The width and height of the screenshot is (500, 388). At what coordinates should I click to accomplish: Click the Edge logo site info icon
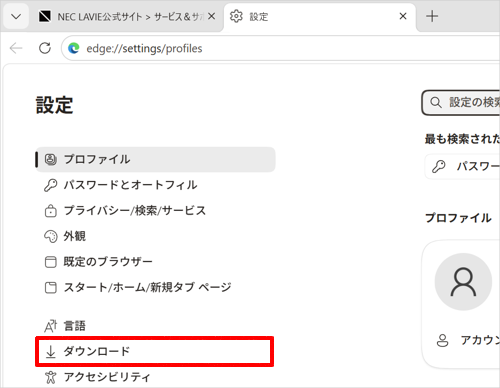[x=74, y=48]
